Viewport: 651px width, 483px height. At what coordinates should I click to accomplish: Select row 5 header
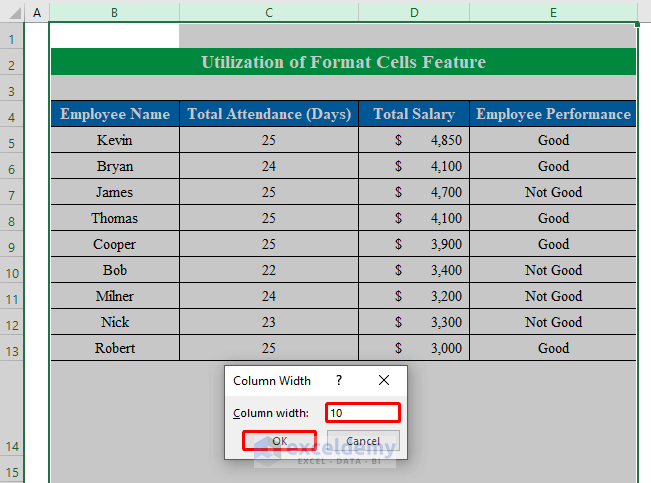[x=12, y=141]
